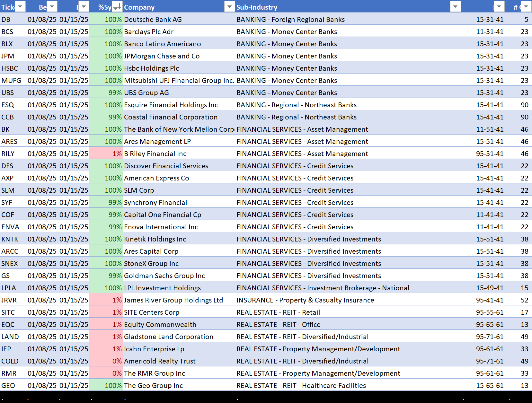
Task: Open the Ticker column filter dropdown
Action: (x=20, y=7)
